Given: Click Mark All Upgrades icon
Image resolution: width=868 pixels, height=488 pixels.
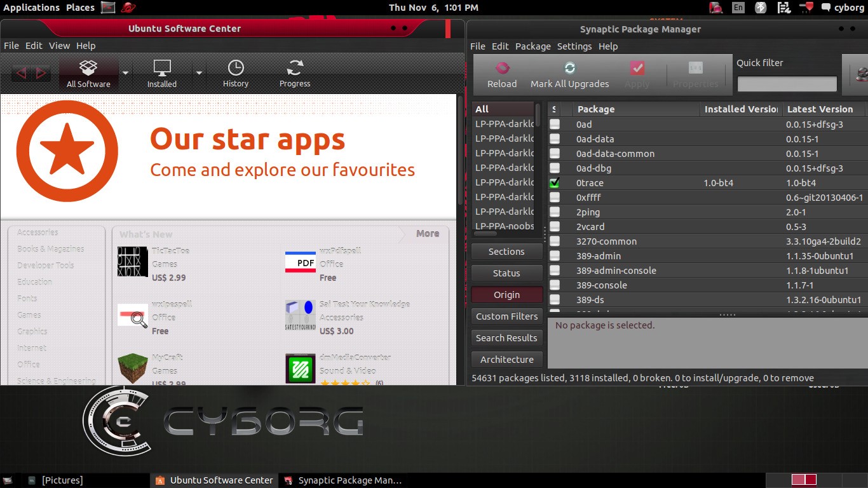Looking at the screenshot, I should click(569, 69).
